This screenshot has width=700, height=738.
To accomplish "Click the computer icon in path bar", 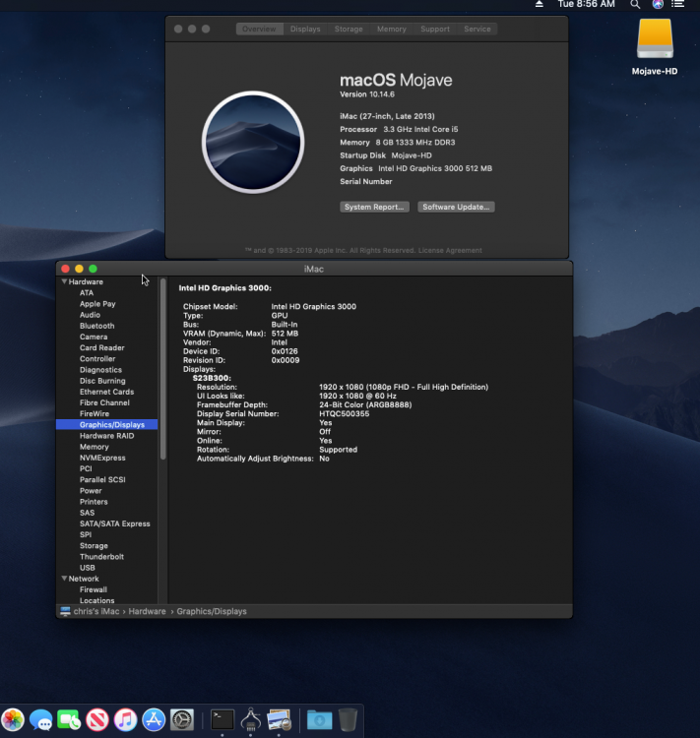I will click(65, 611).
